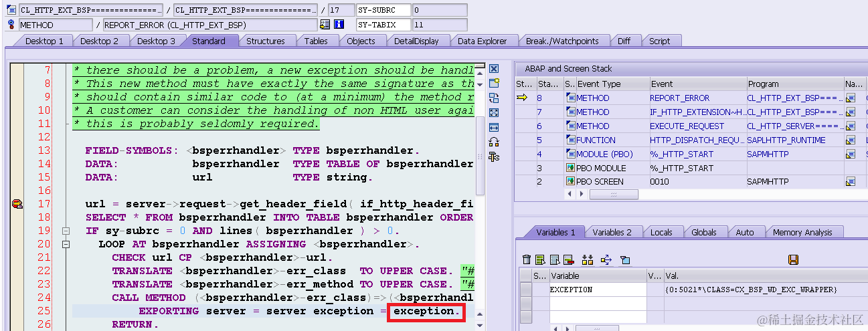Image resolution: width=868 pixels, height=331 pixels.
Task: Select the EXCEPTION row via row selector button
Action: [525, 290]
